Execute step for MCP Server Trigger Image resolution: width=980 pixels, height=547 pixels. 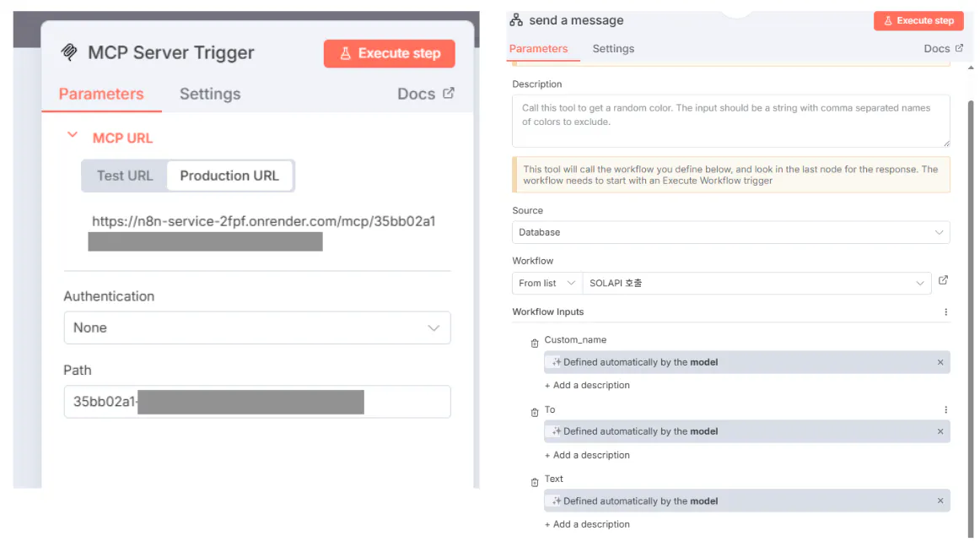389,53
